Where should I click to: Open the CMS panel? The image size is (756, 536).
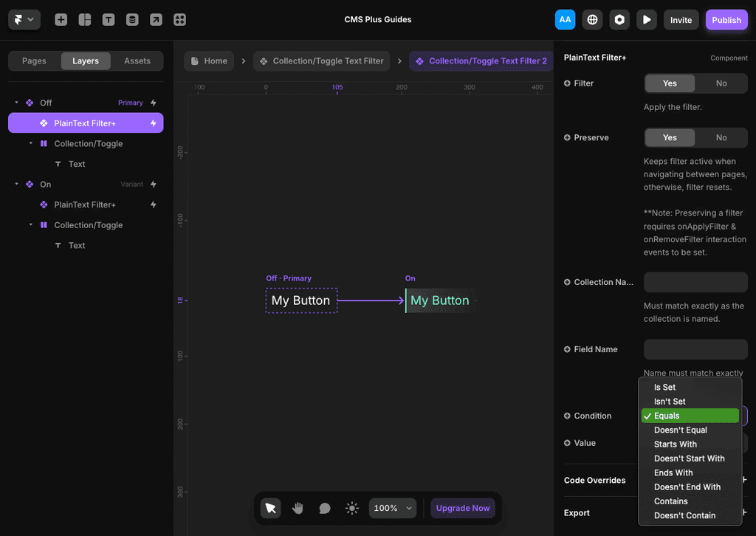[x=132, y=19]
